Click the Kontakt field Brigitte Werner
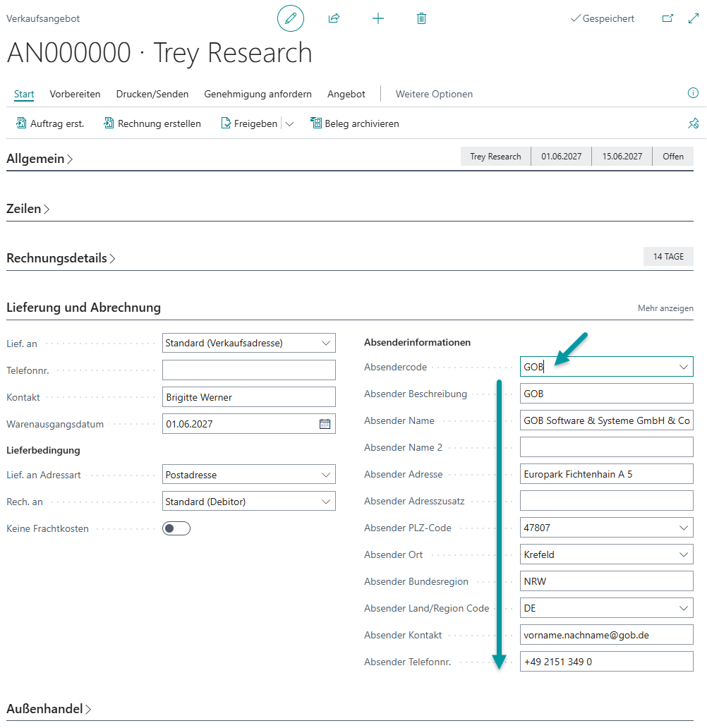The height and width of the screenshot is (728, 707). [x=248, y=397]
